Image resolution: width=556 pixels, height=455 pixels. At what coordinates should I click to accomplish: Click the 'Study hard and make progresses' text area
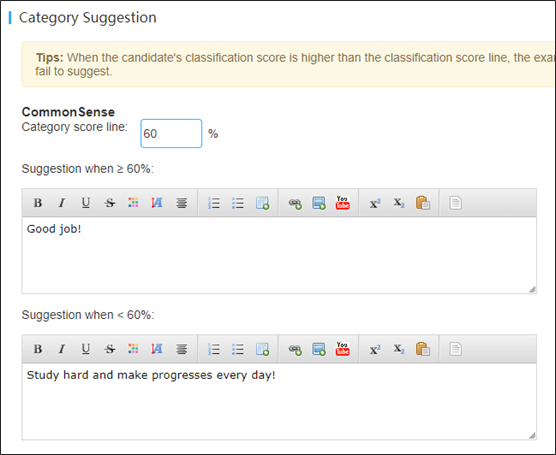279,401
